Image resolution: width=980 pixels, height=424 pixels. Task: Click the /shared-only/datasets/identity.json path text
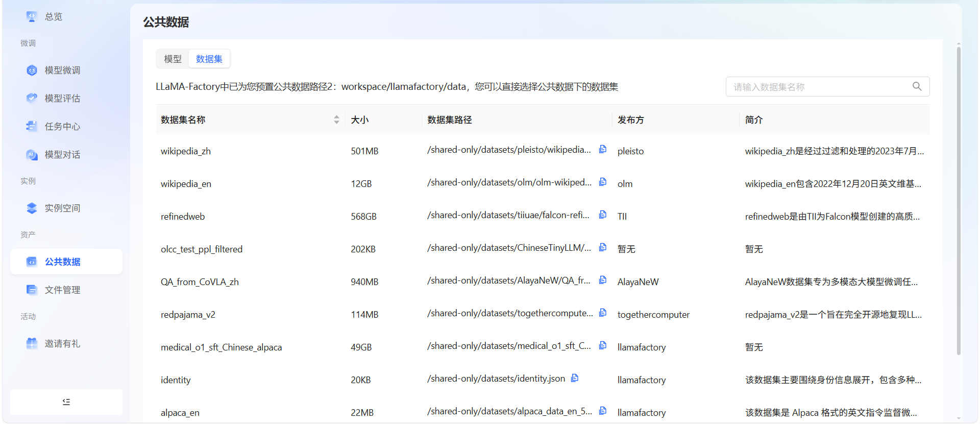(x=496, y=379)
